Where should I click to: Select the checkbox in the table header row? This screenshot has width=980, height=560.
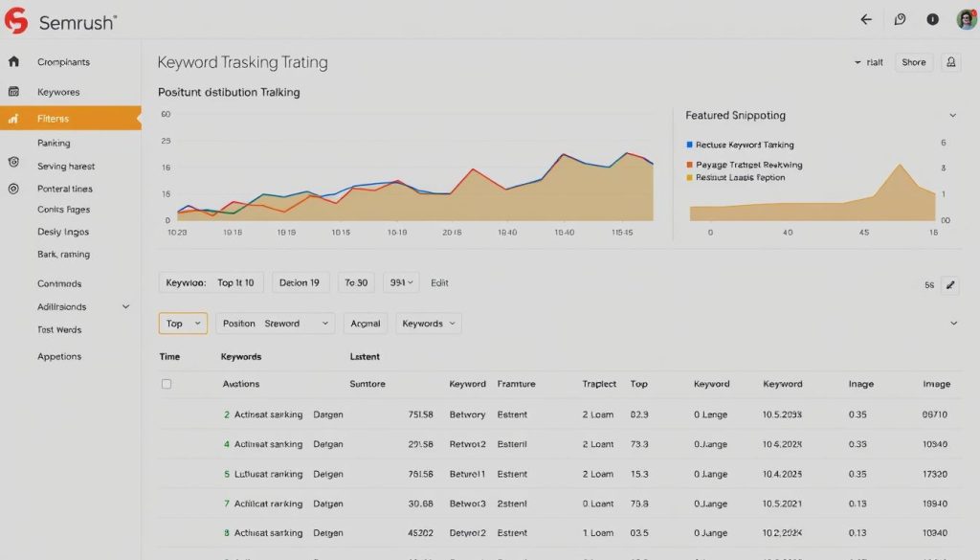167,383
